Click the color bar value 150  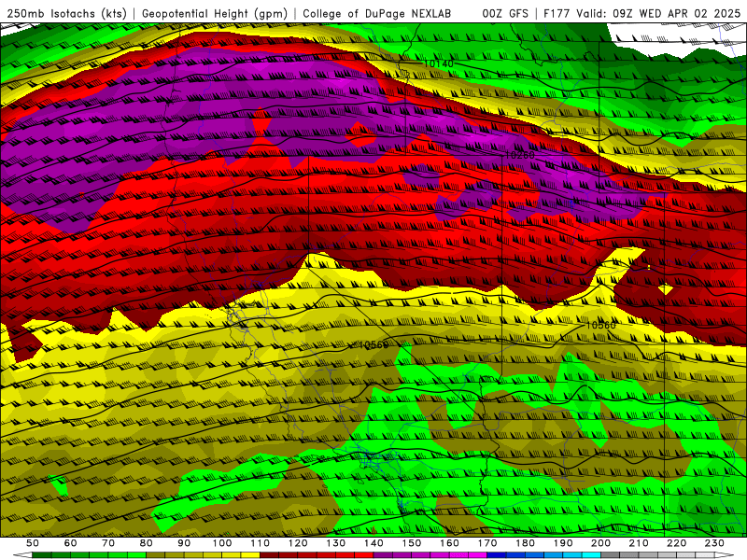pos(412,543)
